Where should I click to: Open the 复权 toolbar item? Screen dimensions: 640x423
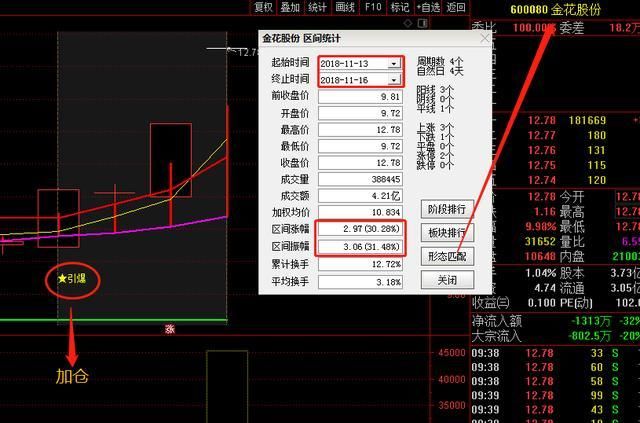[263, 7]
